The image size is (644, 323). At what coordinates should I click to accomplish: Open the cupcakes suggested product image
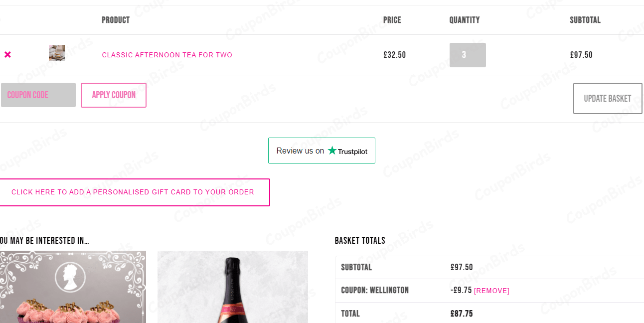pyautogui.click(x=73, y=287)
